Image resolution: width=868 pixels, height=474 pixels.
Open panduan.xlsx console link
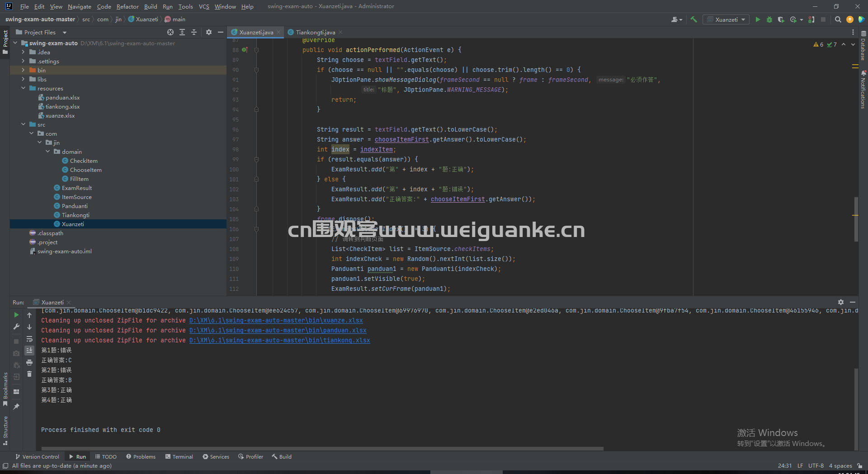click(278, 330)
